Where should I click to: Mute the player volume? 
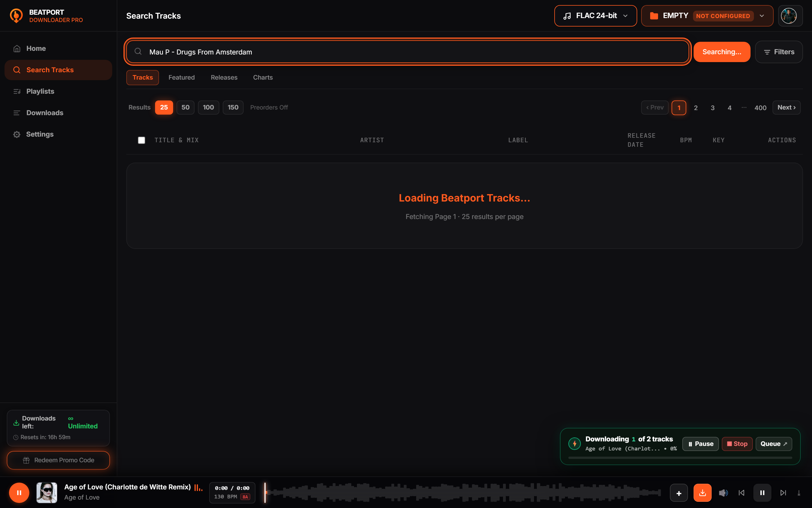[723, 493]
